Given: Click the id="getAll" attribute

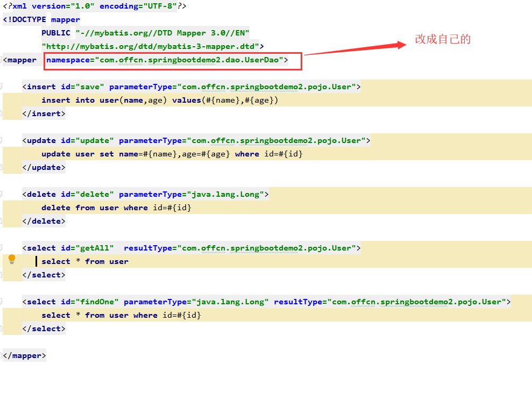Looking at the screenshot, I should tap(87, 248).
